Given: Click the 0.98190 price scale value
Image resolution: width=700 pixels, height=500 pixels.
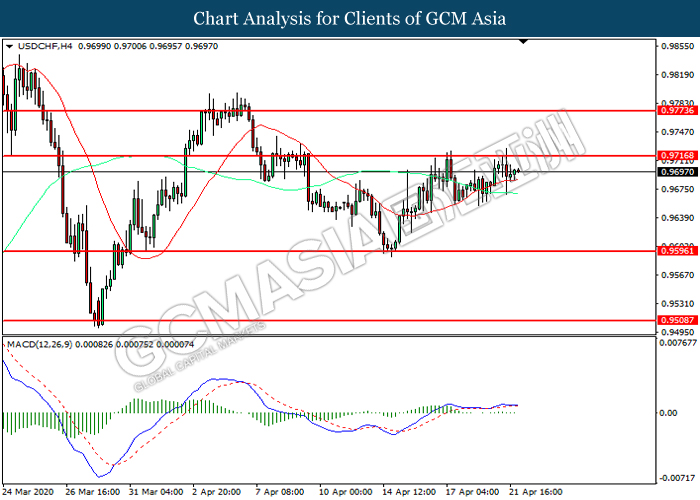Looking at the screenshot, I should coord(678,75).
